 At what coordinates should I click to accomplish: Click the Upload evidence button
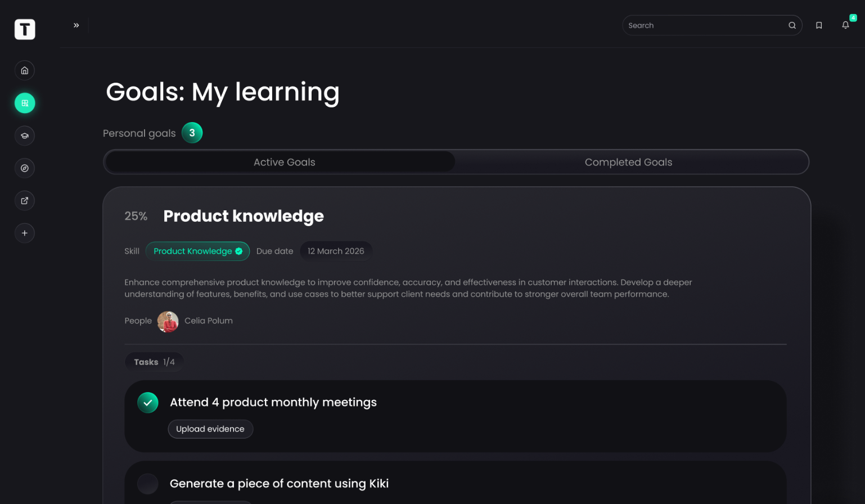[210, 429]
